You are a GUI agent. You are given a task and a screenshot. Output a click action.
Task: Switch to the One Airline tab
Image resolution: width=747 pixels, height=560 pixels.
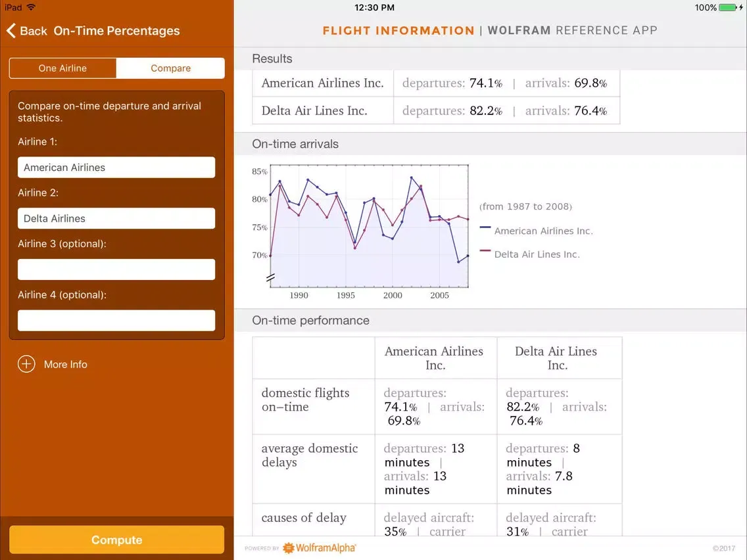[62, 68]
